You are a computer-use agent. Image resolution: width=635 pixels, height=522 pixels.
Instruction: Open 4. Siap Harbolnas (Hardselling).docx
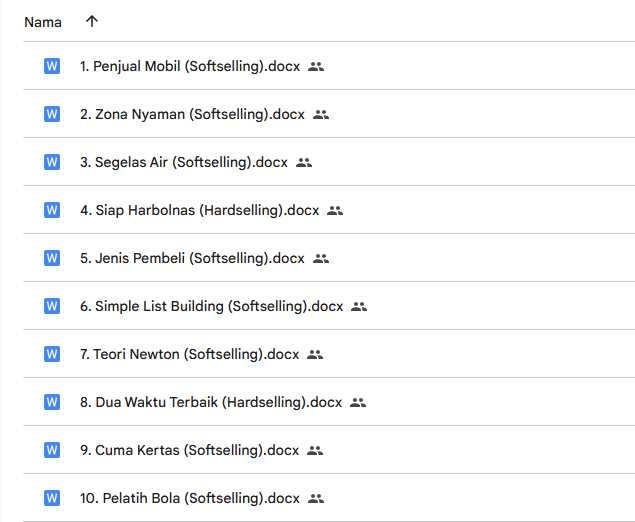point(199,210)
